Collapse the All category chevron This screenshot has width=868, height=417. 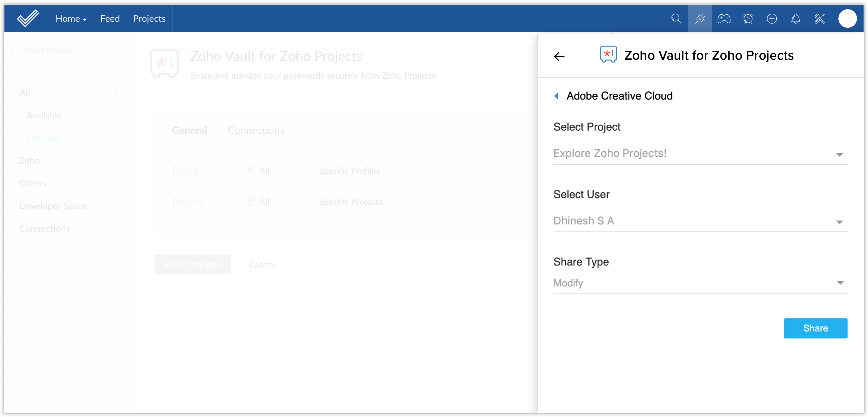pos(116,92)
